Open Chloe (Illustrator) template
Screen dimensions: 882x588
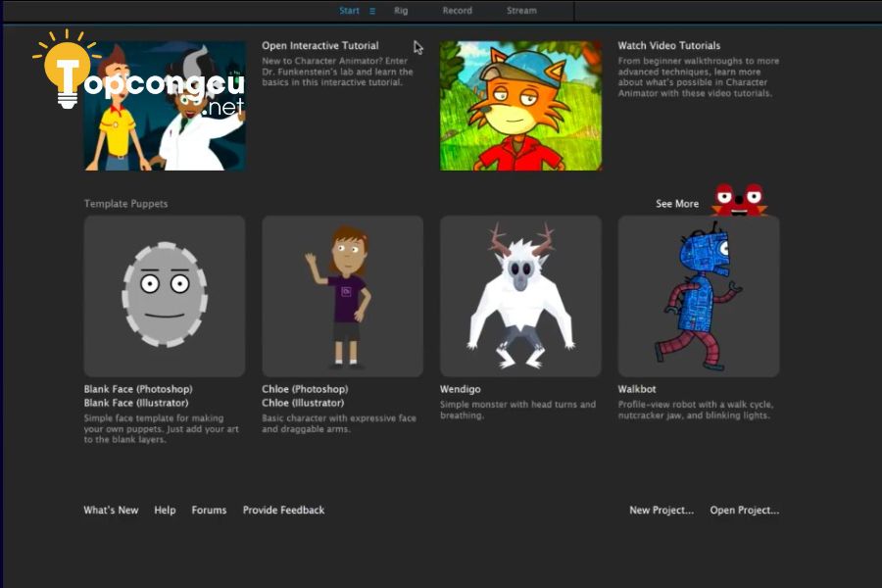pos(303,403)
